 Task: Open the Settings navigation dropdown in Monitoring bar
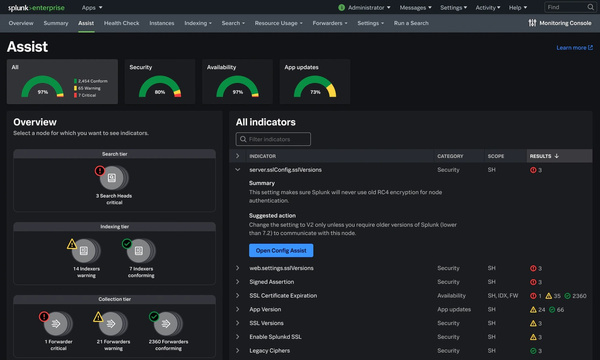[370, 23]
